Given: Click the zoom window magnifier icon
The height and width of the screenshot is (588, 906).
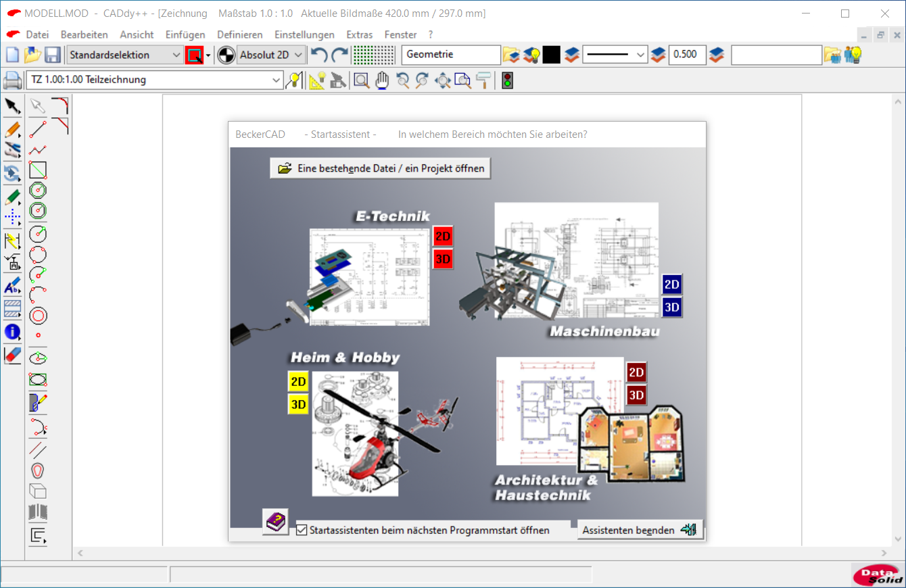Looking at the screenshot, I should pyautogui.click(x=362, y=80).
